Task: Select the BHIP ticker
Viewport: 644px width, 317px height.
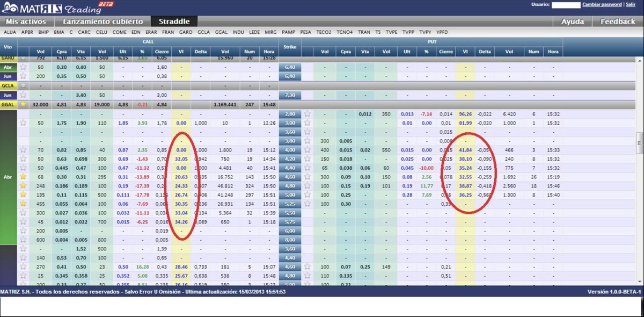Action: pos(44,32)
